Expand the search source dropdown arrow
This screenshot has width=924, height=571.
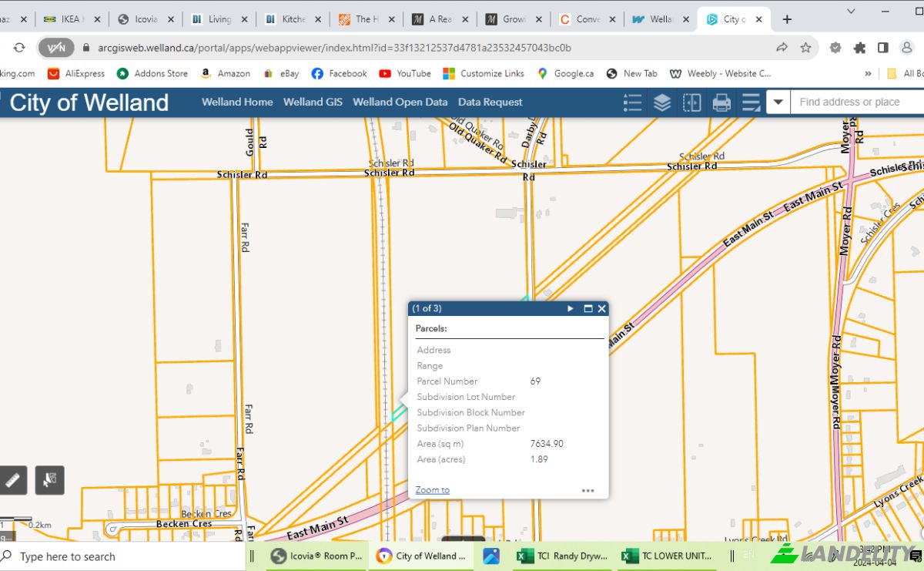point(778,102)
